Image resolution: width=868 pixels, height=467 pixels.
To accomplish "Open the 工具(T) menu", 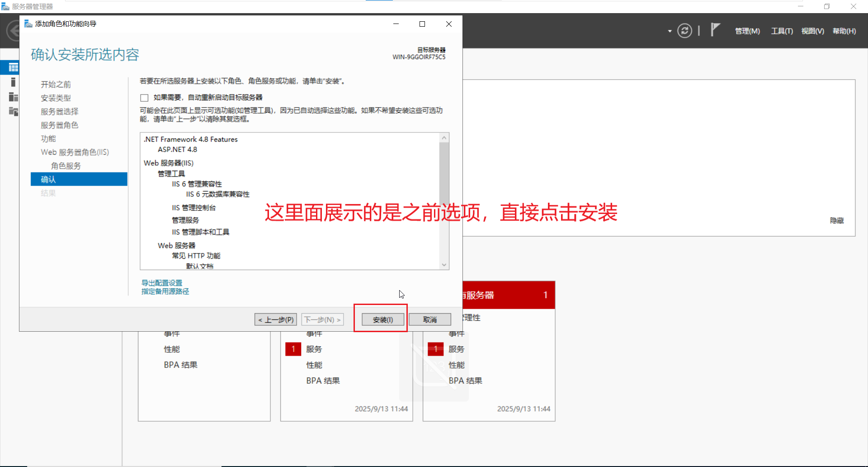I will [x=782, y=31].
